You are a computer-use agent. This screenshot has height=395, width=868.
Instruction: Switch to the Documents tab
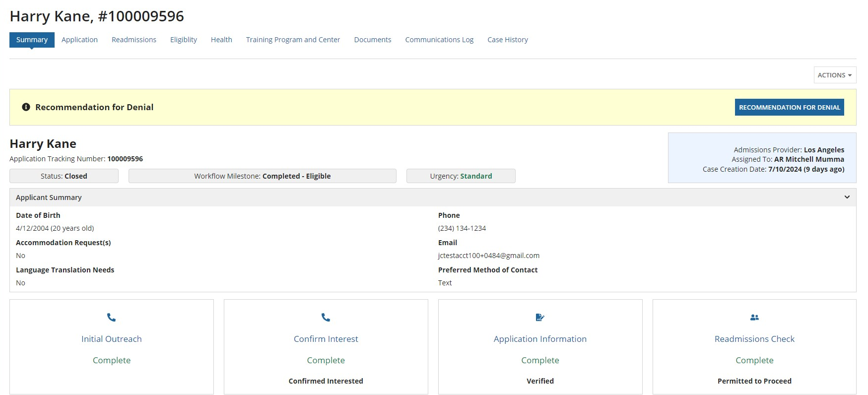(x=373, y=40)
